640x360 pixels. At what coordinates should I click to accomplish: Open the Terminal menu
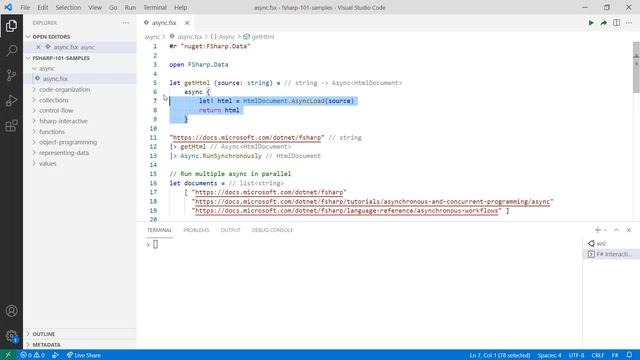tap(155, 7)
